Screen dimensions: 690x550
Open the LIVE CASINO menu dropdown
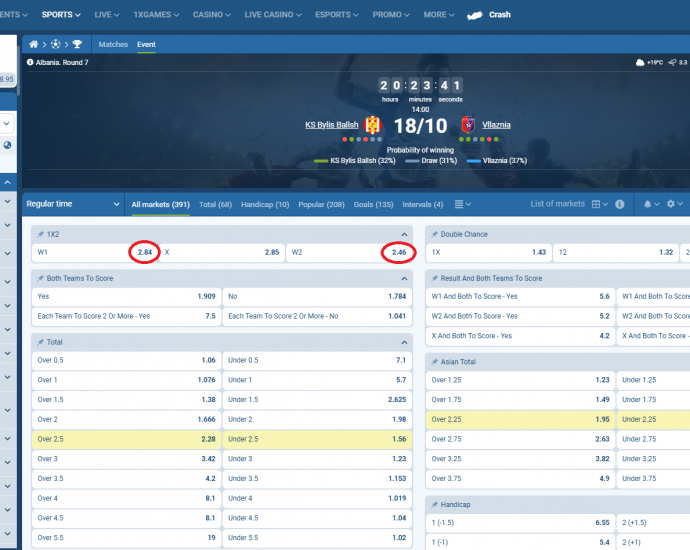coord(273,15)
